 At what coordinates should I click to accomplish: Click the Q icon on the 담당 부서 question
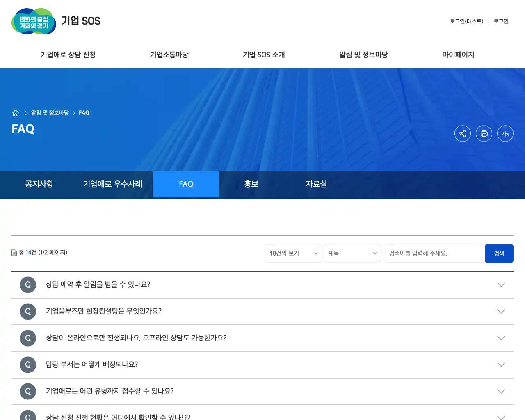coord(27,365)
